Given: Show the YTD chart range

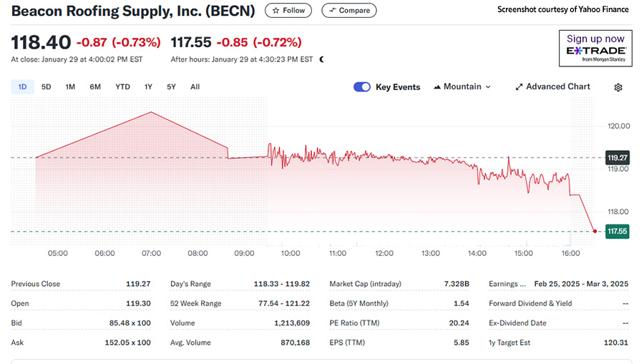Looking at the screenshot, I should (x=123, y=87).
